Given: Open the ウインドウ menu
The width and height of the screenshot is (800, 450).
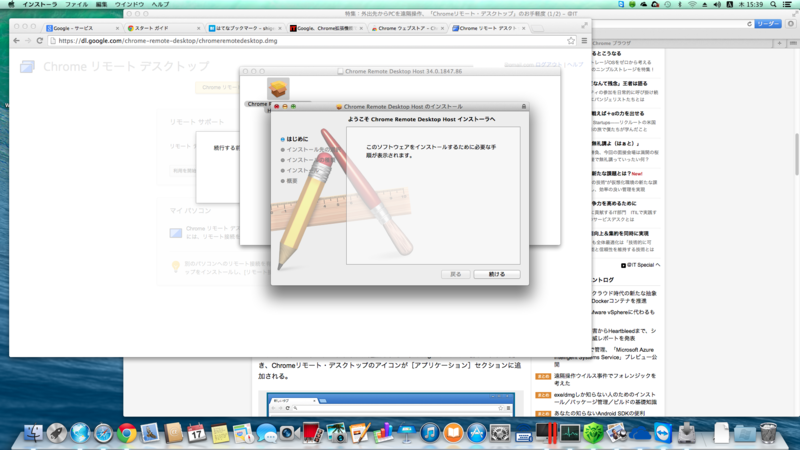Looking at the screenshot, I should [x=129, y=4].
